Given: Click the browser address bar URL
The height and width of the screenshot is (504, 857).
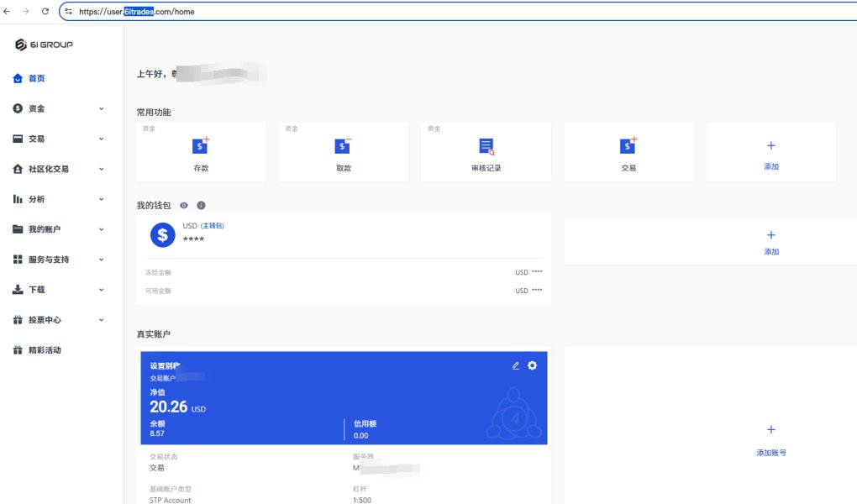Looking at the screenshot, I should pos(137,12).
